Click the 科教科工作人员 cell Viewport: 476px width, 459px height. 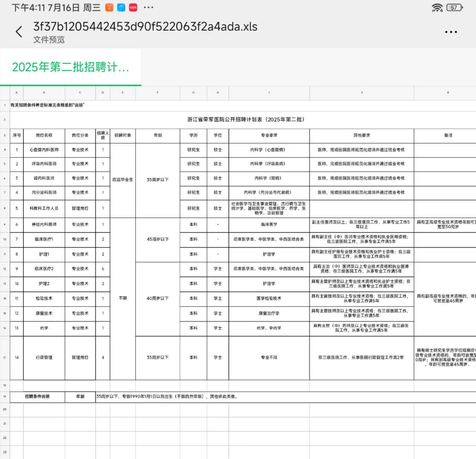(44, 208)
